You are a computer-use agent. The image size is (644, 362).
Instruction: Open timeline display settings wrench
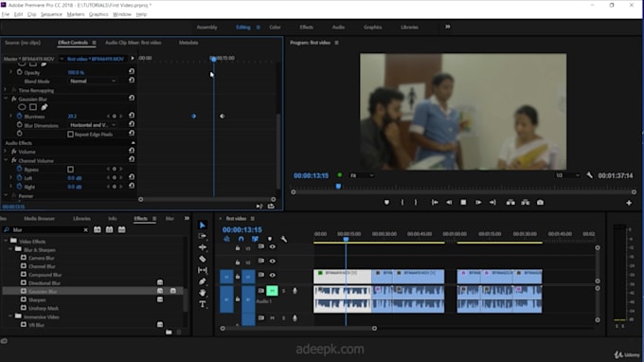tap(284, 239)
